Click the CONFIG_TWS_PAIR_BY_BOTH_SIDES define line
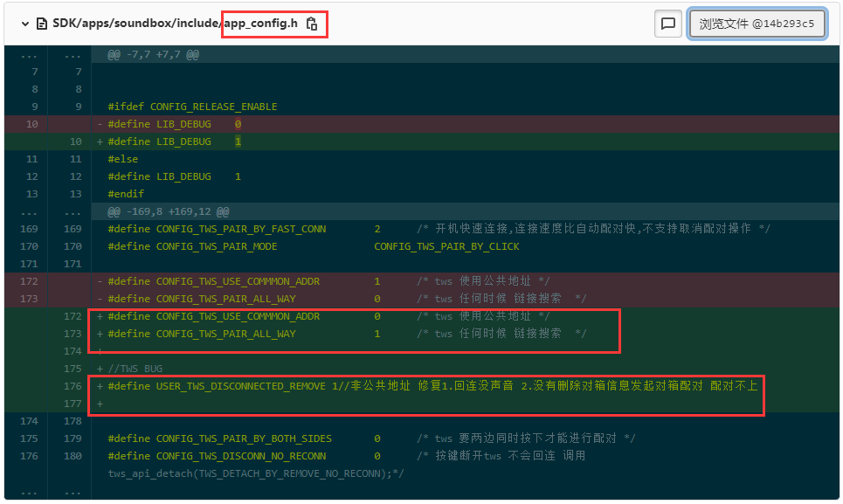The image size is (843, 504). [371, 438]
